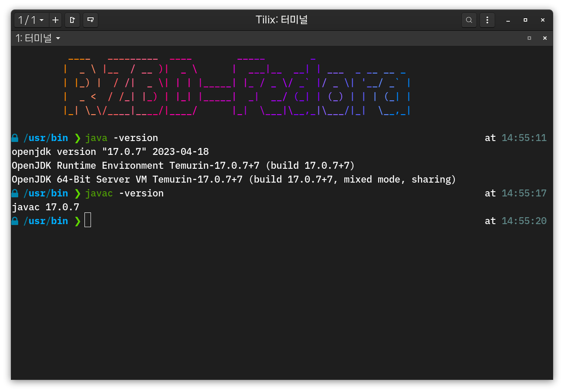Click the /usr/bin path in the prompt

pyautogui.click(x=46, y=138)
